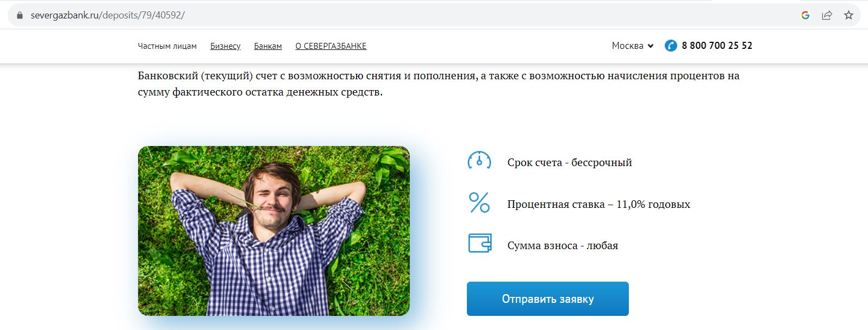Click the site lock icon in address bar
Viewport: 868px width, 330px height.
(x=20, y=15)
